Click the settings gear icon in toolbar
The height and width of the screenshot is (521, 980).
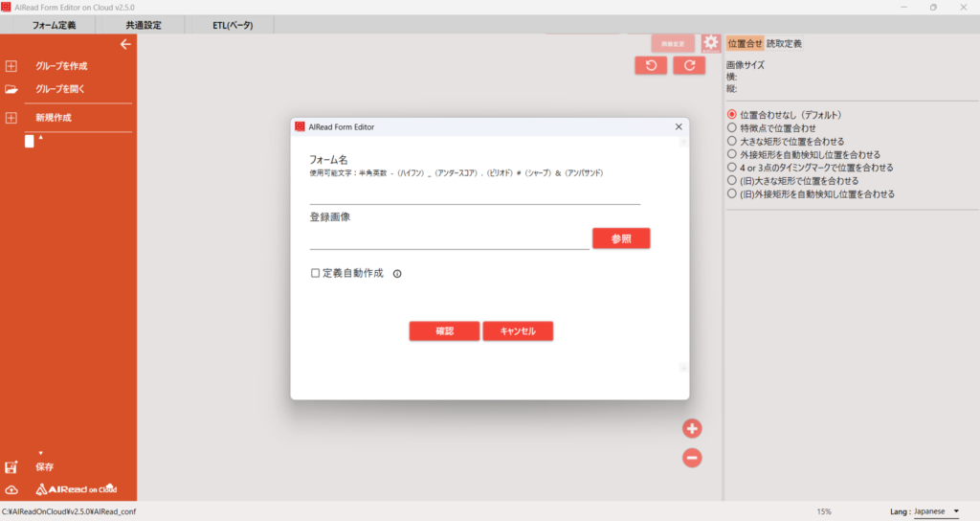711,43
